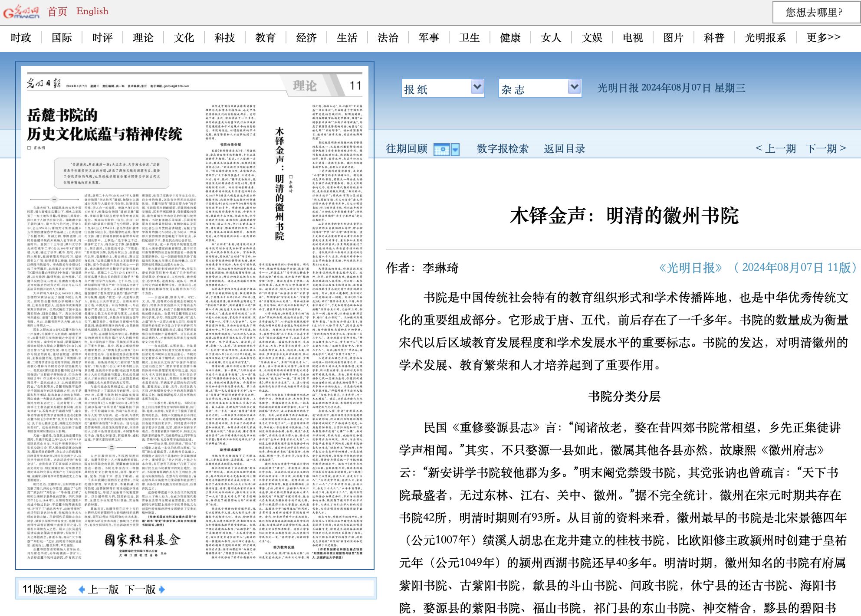Open the 光明报系 section
The image size is (861, 616).
(x=766, y=38)
